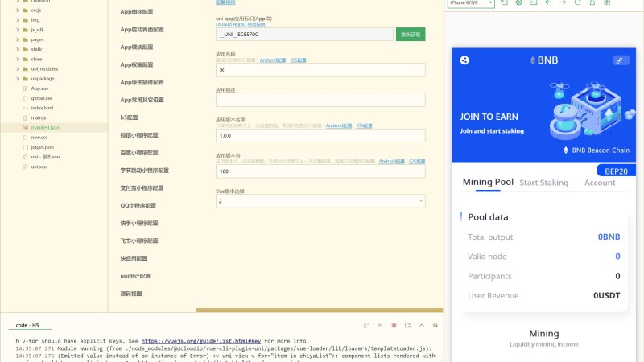644x362 pixels.
Task: Expand the img folder arrow
Action: [x=17, y=20]
